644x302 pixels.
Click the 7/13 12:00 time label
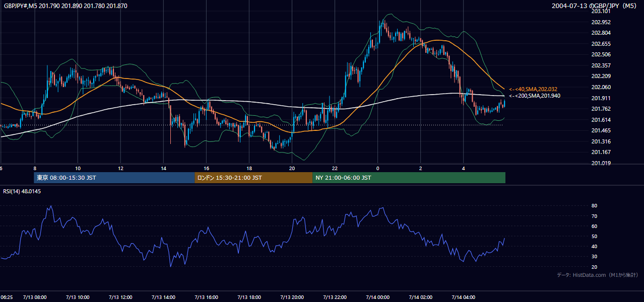point(120,297)
